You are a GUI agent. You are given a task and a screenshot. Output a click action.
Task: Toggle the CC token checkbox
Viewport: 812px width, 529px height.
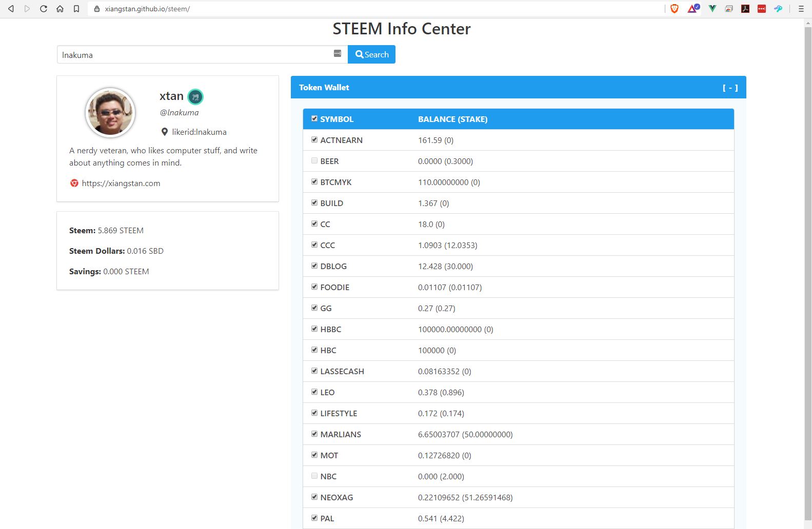[x=314, y=223]
